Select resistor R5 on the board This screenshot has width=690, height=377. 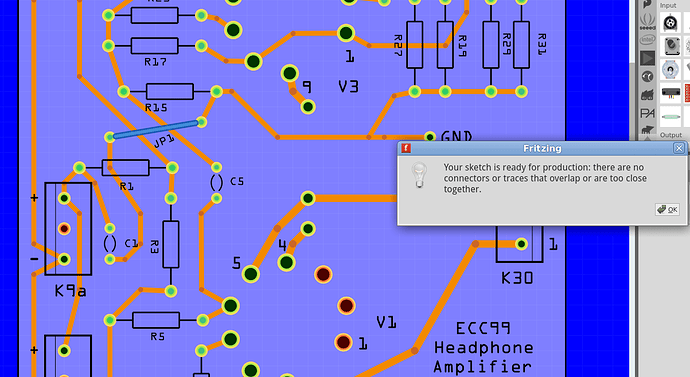(156, 320)
